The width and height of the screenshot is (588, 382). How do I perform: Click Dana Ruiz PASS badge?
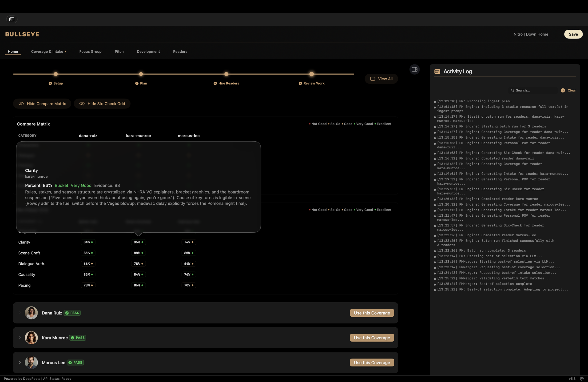[72, 313]
